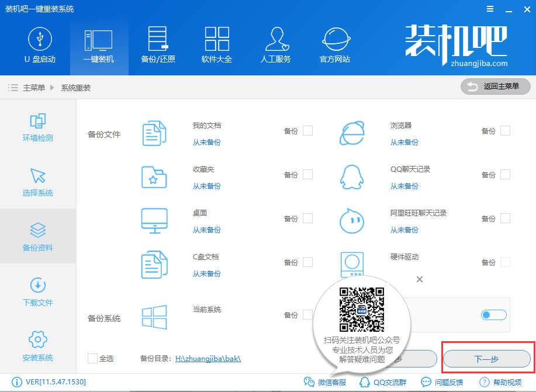Click the 桌面 monitor icon

pyautogui.click(x=154, y=221)
